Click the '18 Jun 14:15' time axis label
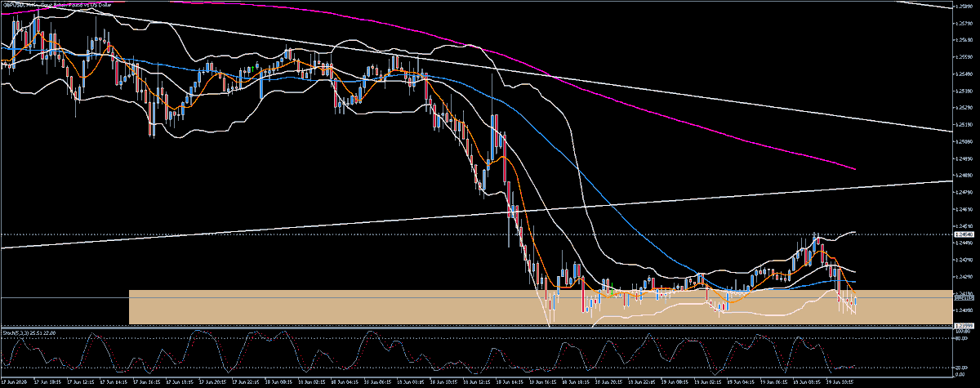Viewport: 980px width, 388px height. [x=510, y=382]
